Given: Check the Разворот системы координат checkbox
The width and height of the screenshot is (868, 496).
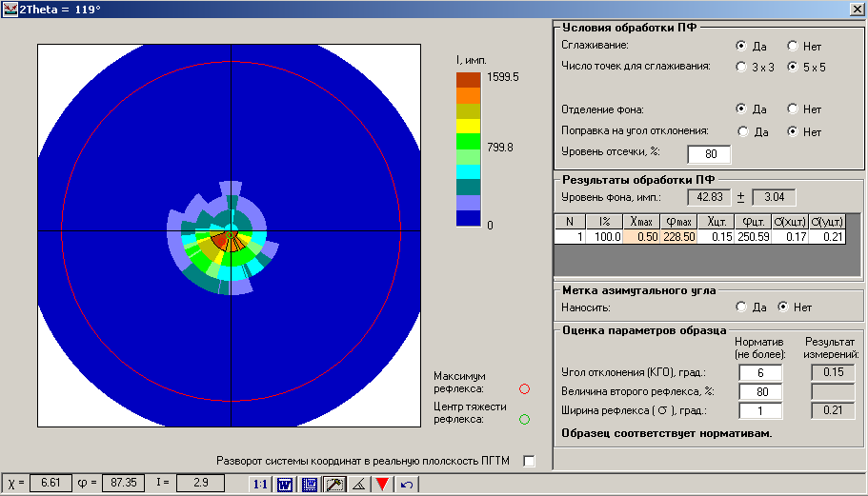Looking at the screenshot, I should [530, 462].
